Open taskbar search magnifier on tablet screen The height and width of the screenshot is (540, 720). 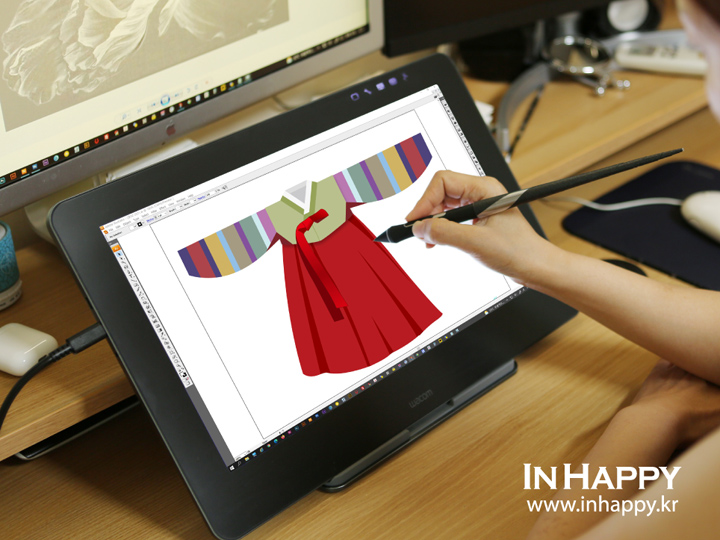click(239, 464)
